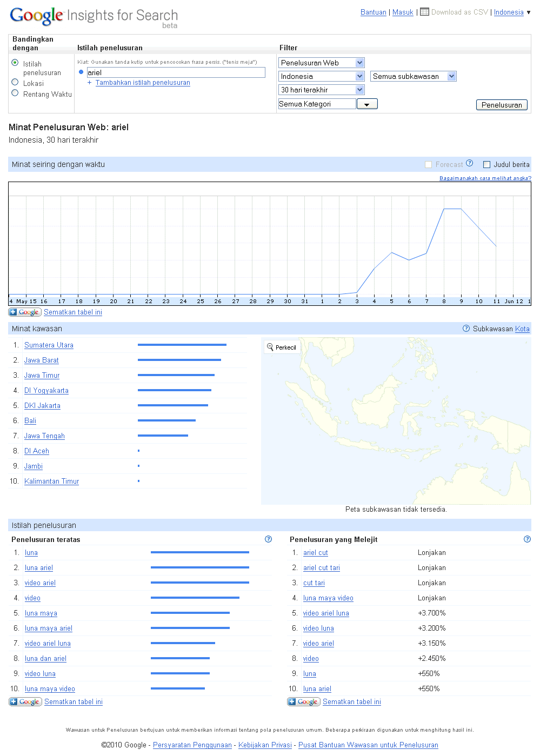The width and height of the screenshot is (540, 756).
Task: Click into the ariel search term field
Action: tap(176, 72)
